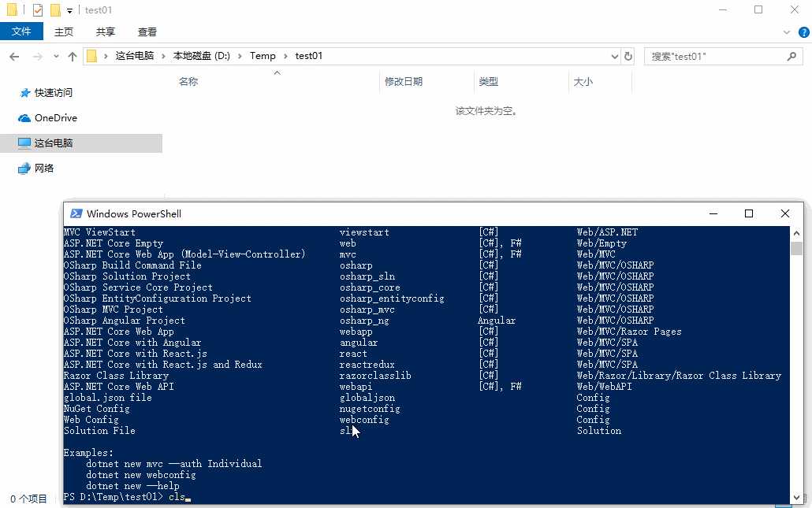This screenshot has width=812, height=508.
Task: Expand chevron after 本地磁盘 (D:) breadcrumb
Action: click(240, 56)
